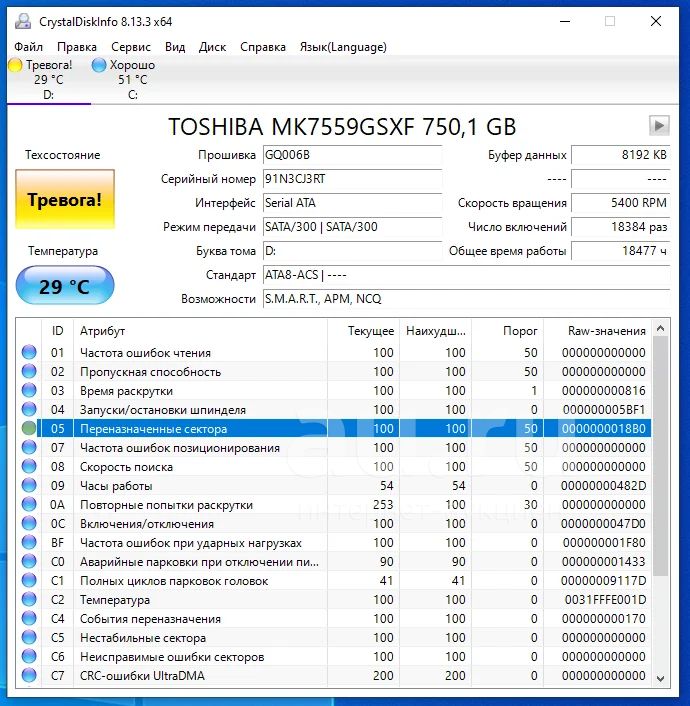Click the Интерфейс field Serial ATA
Image resolution: width=690 pixels, height=706 pixels.
click(352, 203)
